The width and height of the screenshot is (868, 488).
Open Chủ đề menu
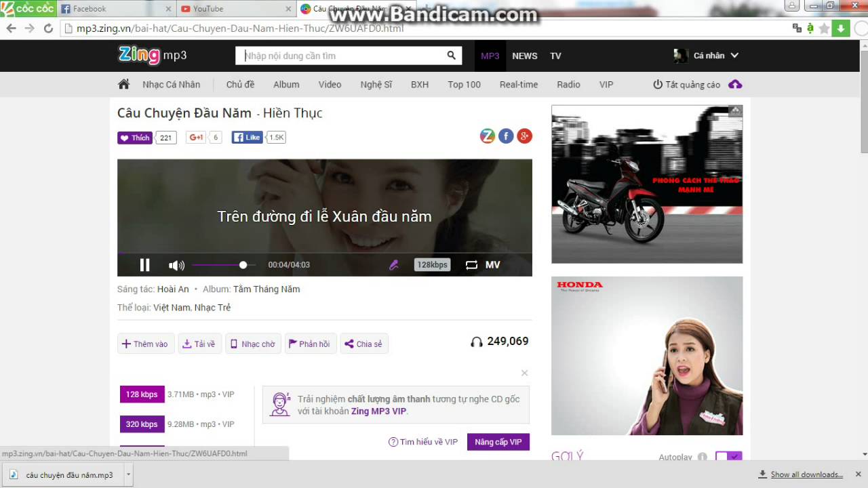coord(241,85)
